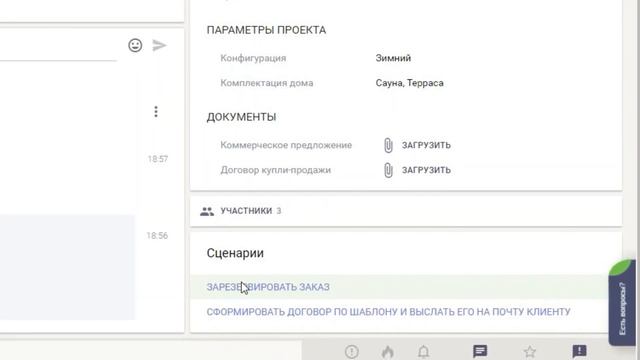Open the chat messages icon in bottom bar

pos(480,351)
